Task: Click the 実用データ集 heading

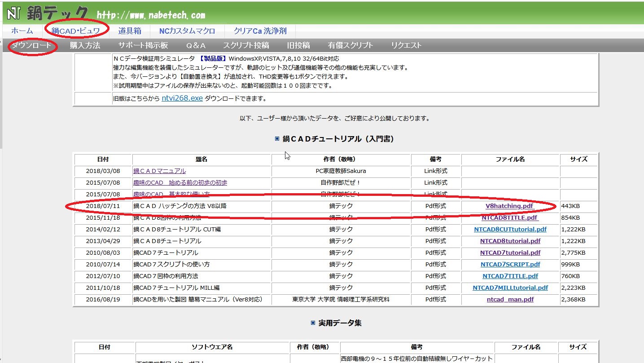Action: (340, 323)
